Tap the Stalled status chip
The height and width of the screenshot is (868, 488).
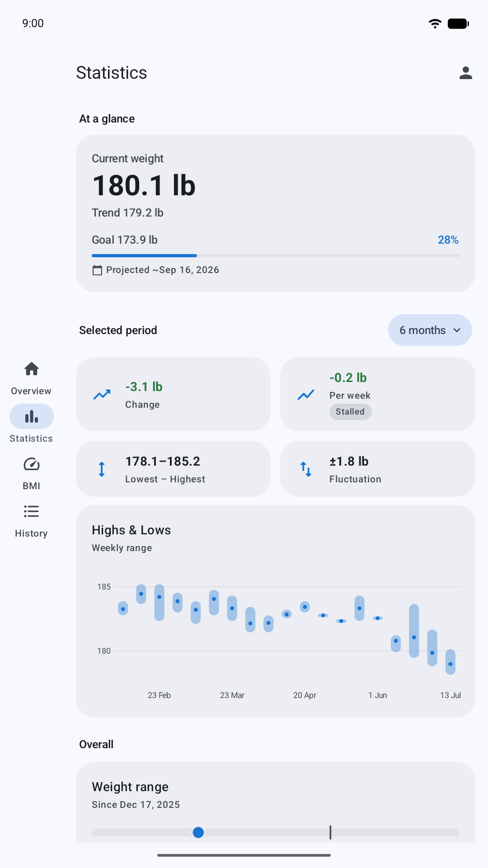(x=350, y=412)
